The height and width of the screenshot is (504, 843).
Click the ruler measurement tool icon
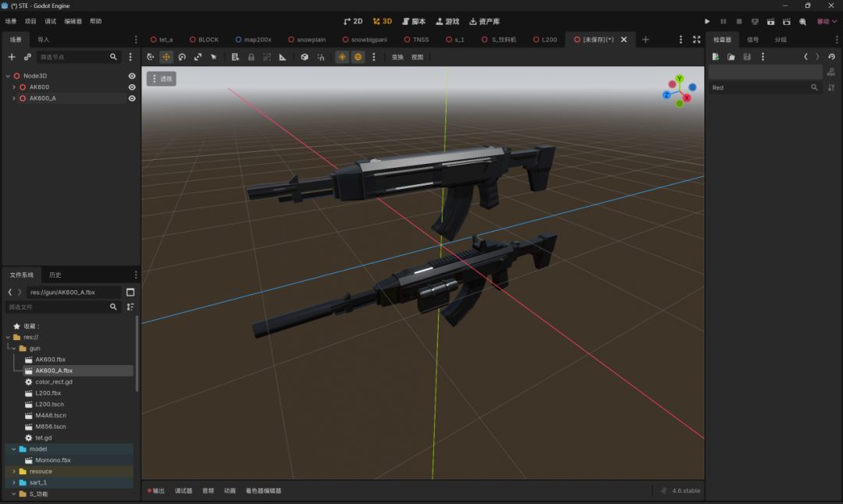[x=283, y=57]
